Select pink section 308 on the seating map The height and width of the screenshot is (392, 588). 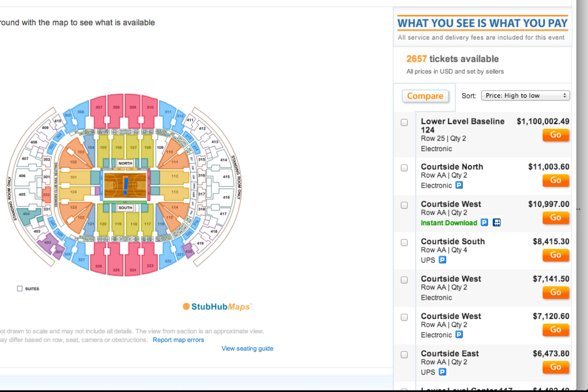click(x=116, y=110)
